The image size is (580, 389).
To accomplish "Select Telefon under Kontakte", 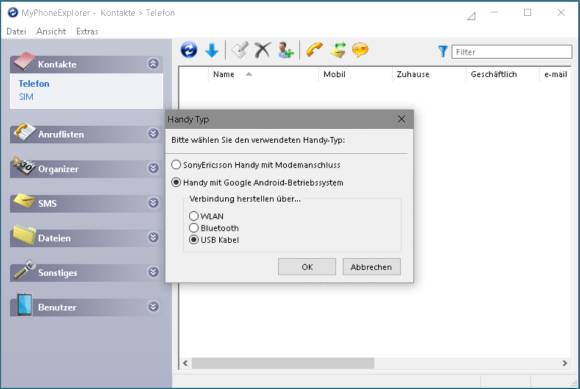I will pyautogui.click(x=34, y=84).
